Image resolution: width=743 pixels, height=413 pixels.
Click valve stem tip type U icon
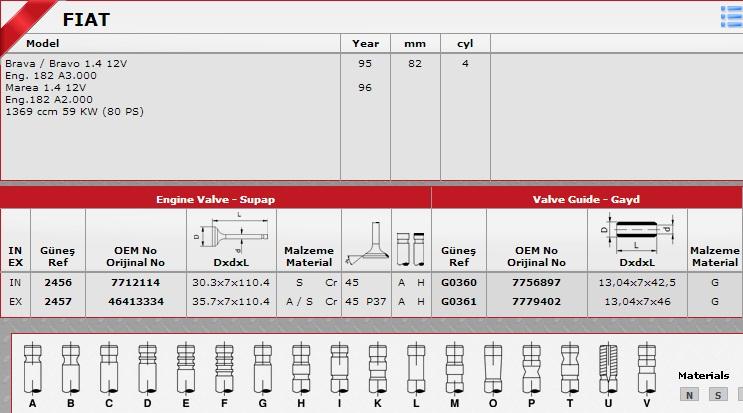(608, 368)
